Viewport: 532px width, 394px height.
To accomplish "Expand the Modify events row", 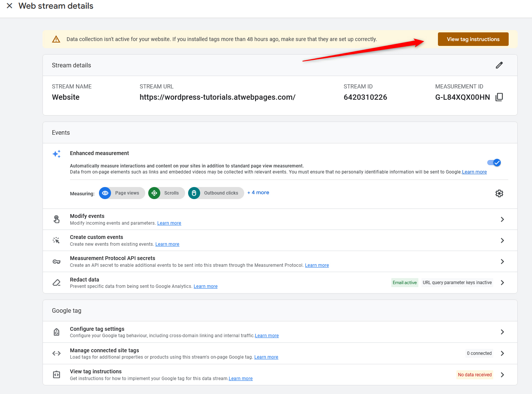I will point(502,219).
